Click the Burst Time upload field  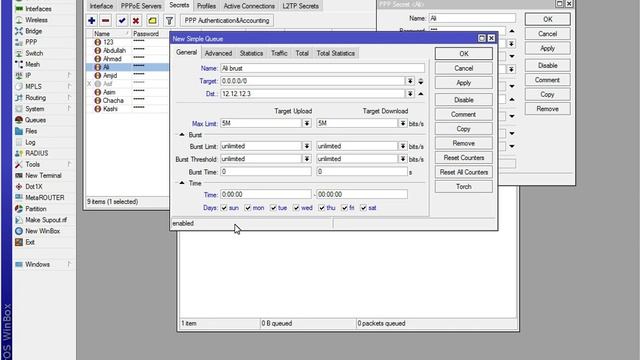[266, 172]
